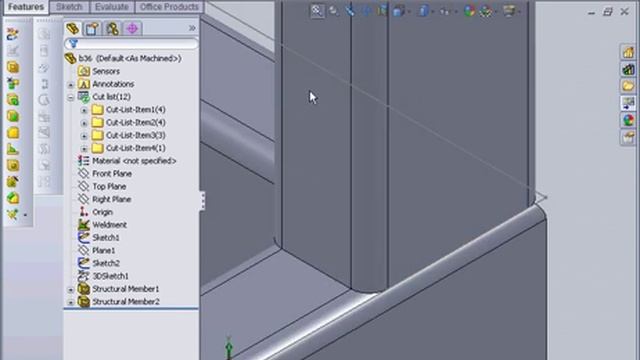This screenshot has width=640, height=360.
Task: Collapse the Cut list(12) node
Action: tap(71, 98)
